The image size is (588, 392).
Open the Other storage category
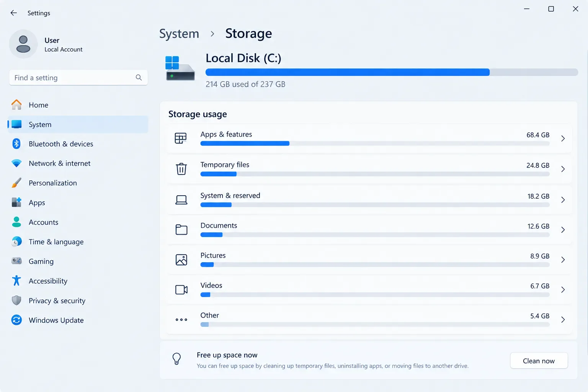(369, 320)
